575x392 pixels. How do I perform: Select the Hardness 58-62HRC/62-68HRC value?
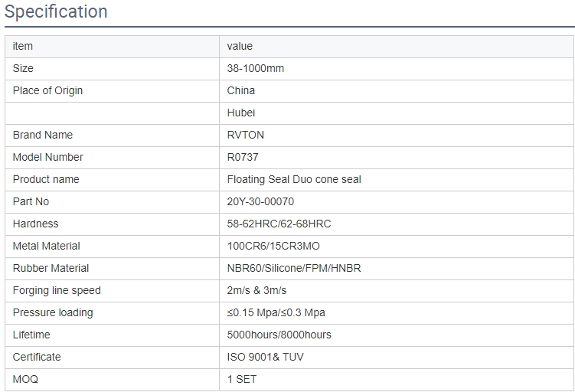point(279,224)
